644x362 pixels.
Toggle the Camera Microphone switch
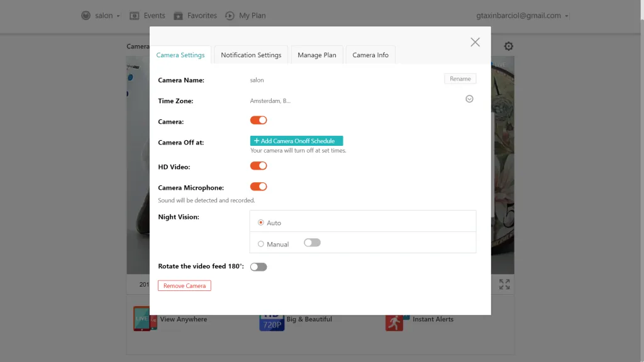258,187
